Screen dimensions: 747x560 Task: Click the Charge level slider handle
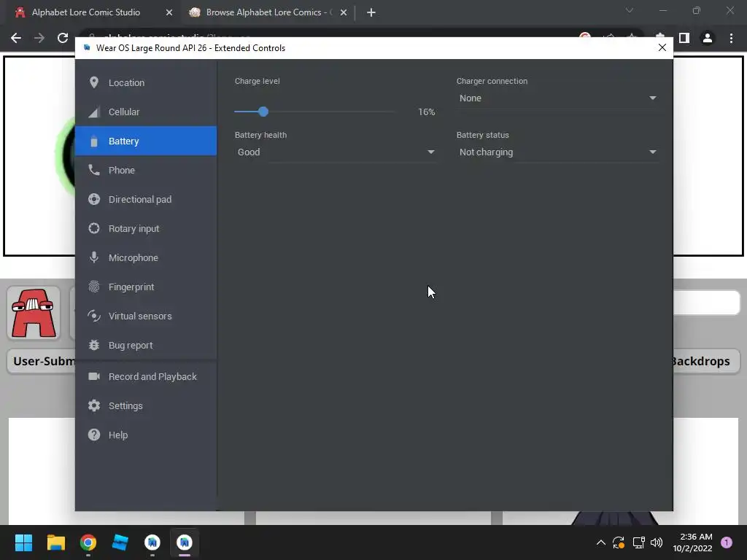[x=263, y=112]
